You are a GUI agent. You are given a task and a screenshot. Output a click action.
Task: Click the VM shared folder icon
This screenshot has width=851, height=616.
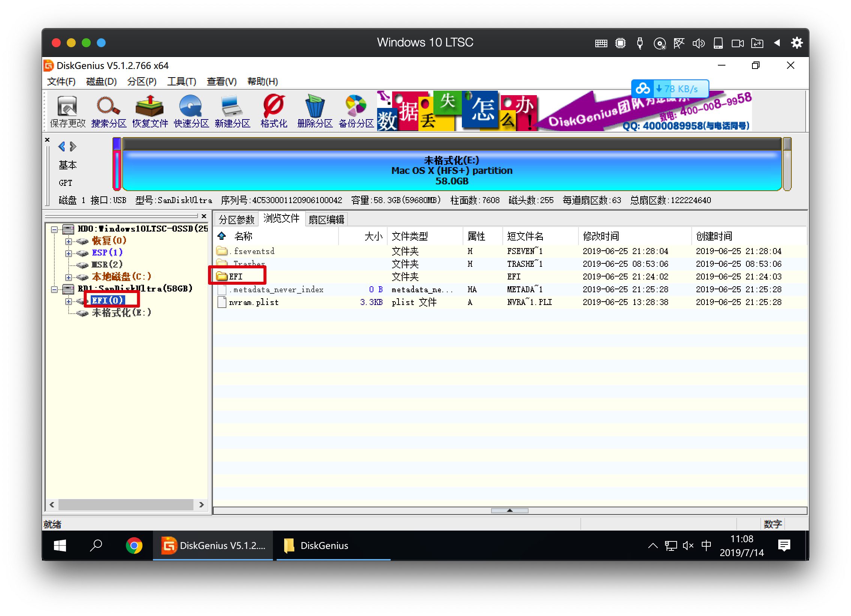coord(757,43)
